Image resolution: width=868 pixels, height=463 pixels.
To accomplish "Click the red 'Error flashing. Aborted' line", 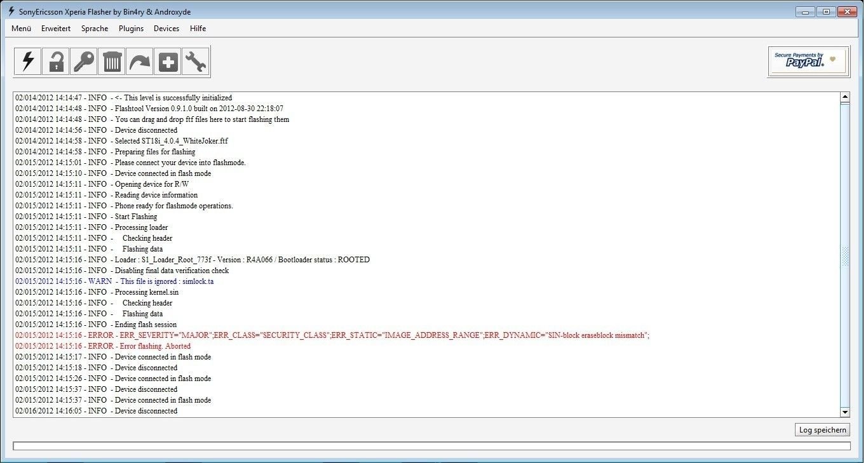I will 103,346.
